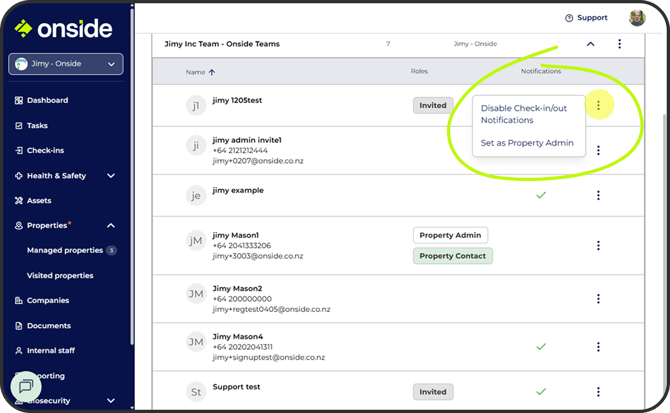Click the Onside logo
This screenshot has height=413, width=670.
coord(63,29)
